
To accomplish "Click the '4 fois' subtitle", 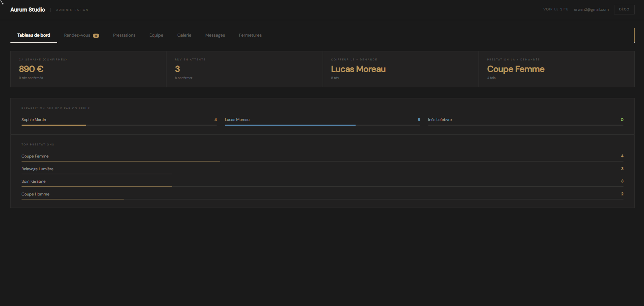I will [x=491, y=78].
